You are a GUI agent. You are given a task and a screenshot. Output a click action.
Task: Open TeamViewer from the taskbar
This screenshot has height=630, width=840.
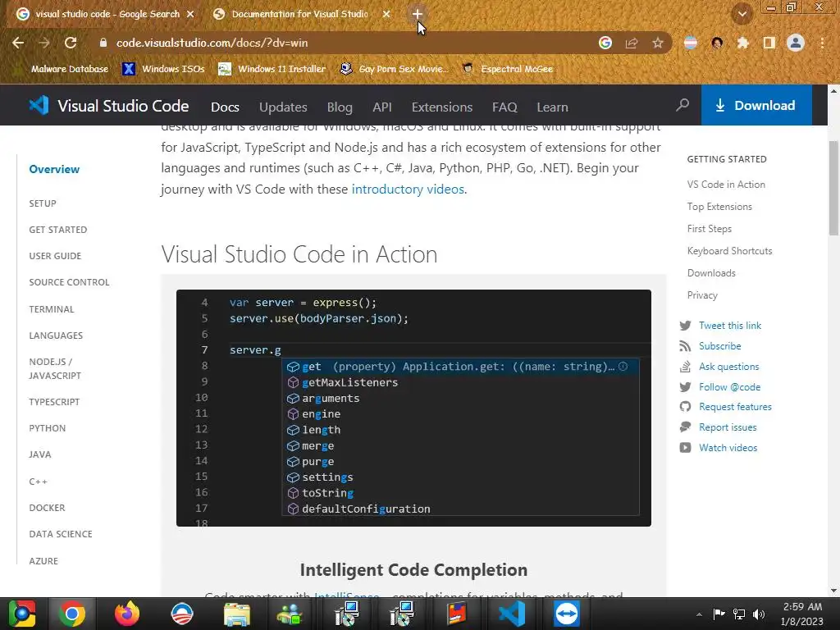pos(566,614)
